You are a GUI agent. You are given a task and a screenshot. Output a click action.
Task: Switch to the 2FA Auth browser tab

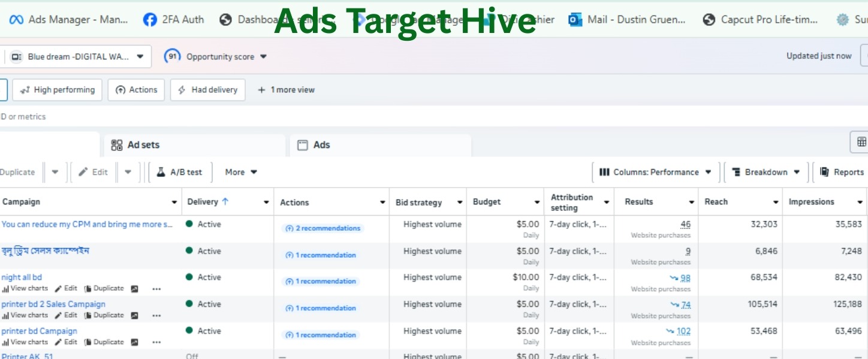coord(174,20)
